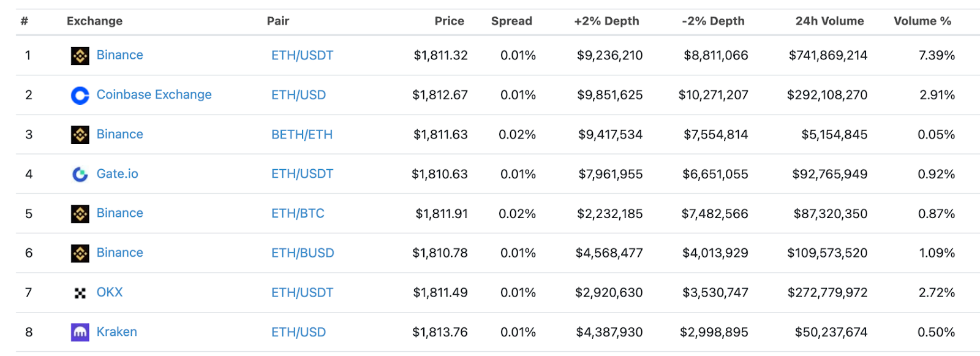This screenshot has height=356, width=980.
Task: Open the Coinbase Exchange link
Action: point(154,94)
